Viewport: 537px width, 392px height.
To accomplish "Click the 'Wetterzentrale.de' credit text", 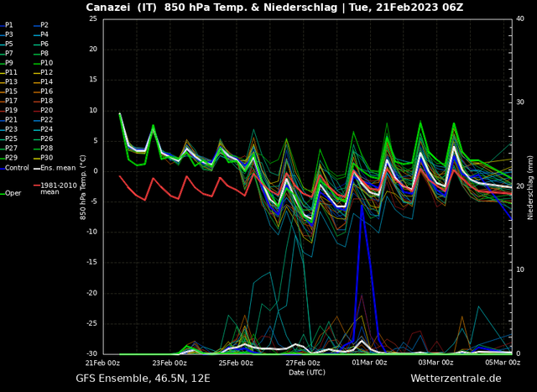I will click(x=456, y=379).
